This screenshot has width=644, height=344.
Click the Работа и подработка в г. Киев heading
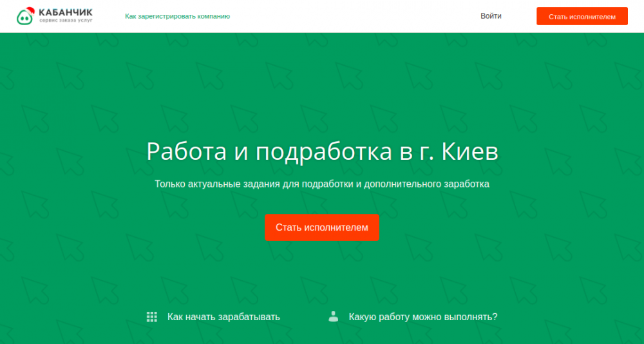322,152
